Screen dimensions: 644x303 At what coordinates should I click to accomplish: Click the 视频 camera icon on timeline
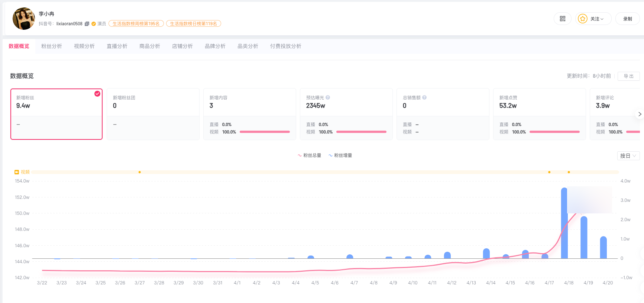pyautogui.click(x=17, y=172)
